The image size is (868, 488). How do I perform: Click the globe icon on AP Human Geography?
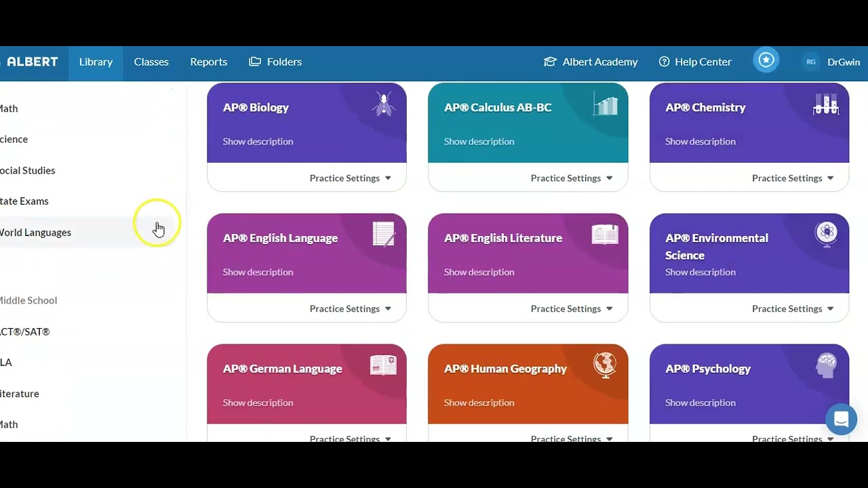[x=605, y=365]
